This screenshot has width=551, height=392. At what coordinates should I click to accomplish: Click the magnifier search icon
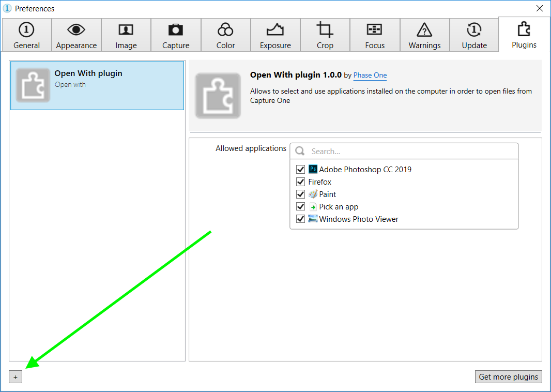pos(300,151)
